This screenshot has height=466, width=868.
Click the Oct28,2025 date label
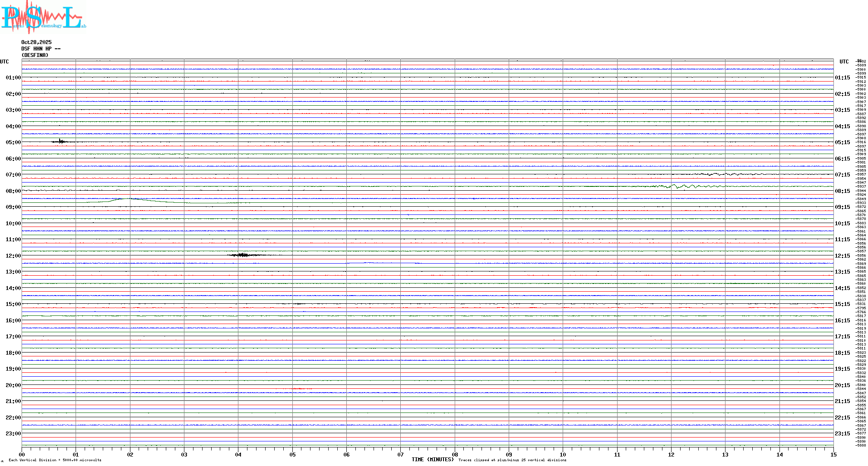click(36, 42)
